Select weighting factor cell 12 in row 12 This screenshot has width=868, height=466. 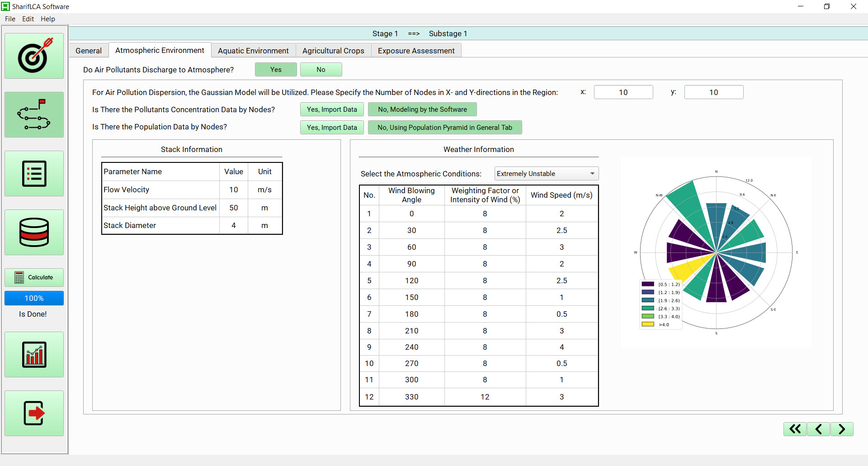point(485,397)
